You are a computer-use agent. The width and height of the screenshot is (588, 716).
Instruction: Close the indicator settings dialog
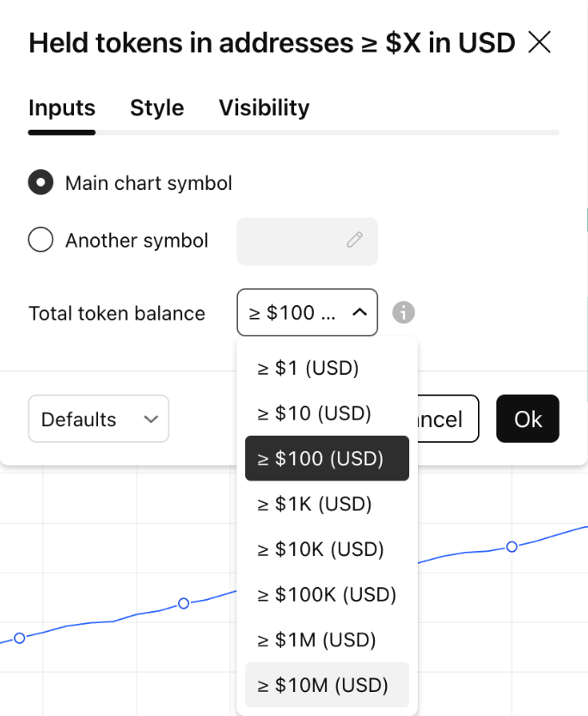click(x=539, y=42)
